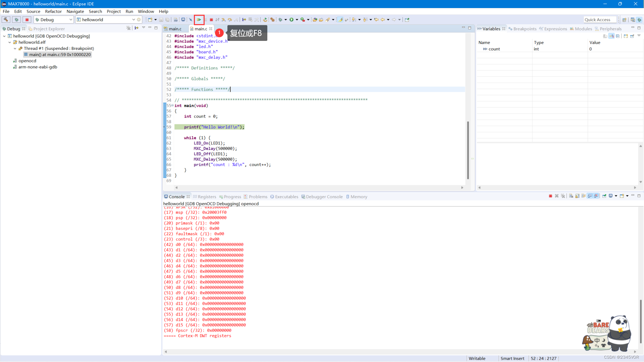644x362 pixels.
Task: Click the Debug bug launch button
Action: (x=16, y=20)
